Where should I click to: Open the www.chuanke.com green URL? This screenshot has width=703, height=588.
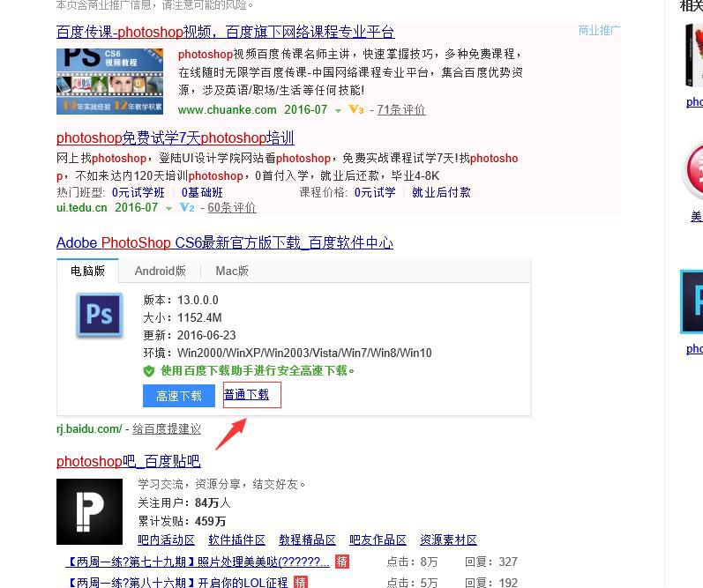[x=227, y=110]
